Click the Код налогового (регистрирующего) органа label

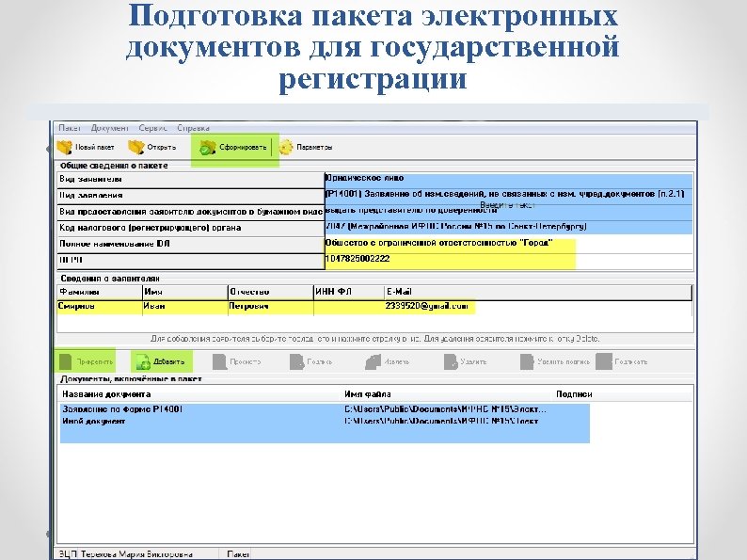point(151,228)
